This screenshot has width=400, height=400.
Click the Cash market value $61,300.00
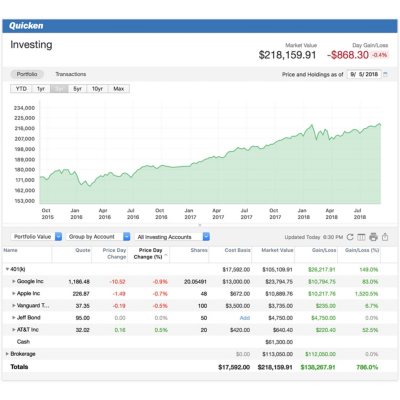click(279, 342)
